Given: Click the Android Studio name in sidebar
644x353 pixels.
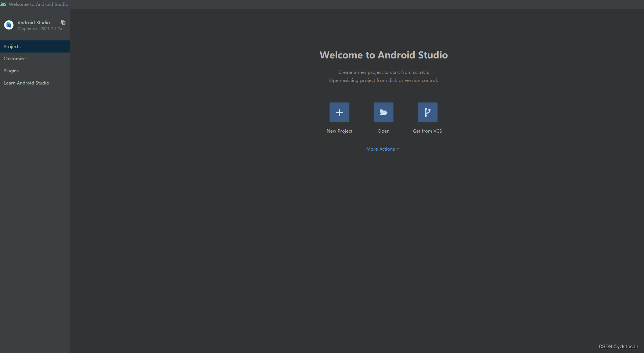Looking at the screenshot, I should coord(34,23).
